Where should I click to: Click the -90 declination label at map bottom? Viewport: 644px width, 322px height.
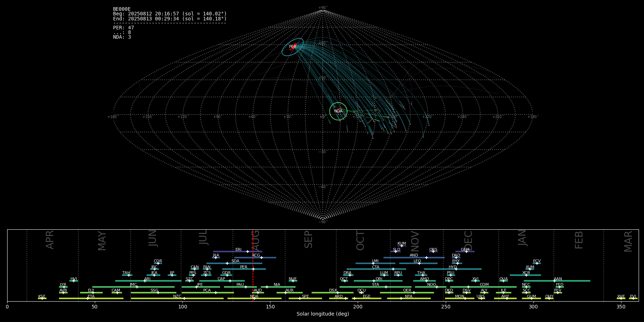pos(322,222)
